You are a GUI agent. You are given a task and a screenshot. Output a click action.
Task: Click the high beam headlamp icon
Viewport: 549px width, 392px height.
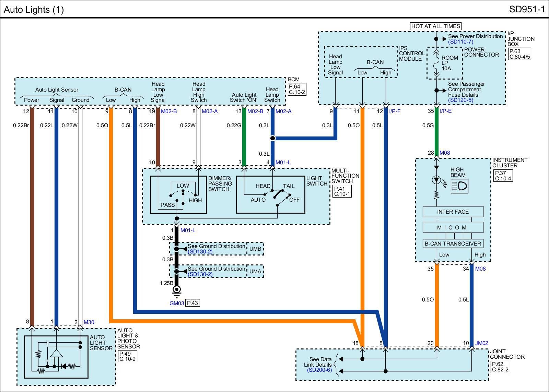click(x=459, y=186)
